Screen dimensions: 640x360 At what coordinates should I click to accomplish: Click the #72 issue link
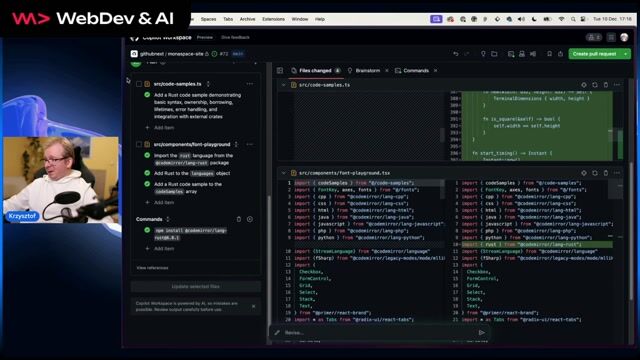[224, 54]
